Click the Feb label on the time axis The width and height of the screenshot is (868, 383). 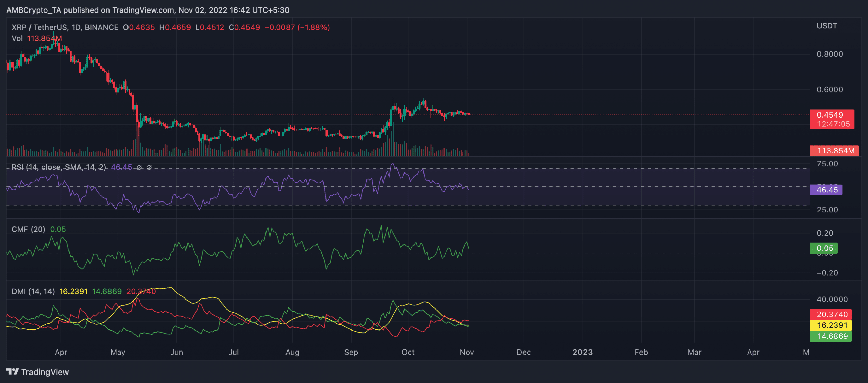[641, 352]
